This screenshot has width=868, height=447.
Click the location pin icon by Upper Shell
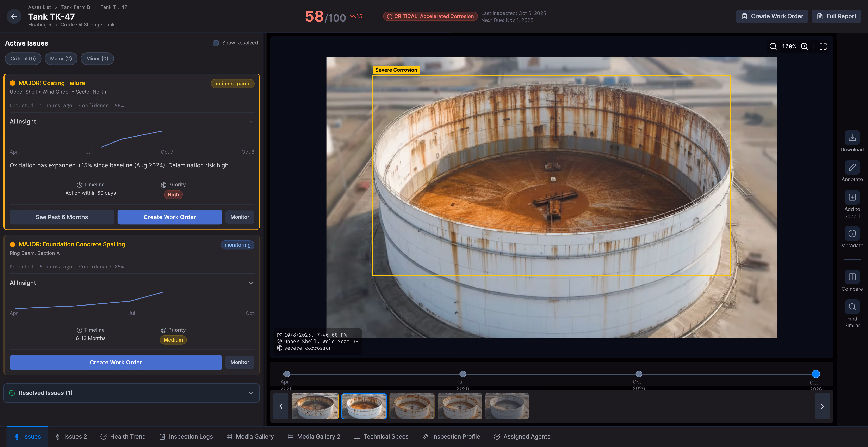pyautogui.click(x=279, y=342)
